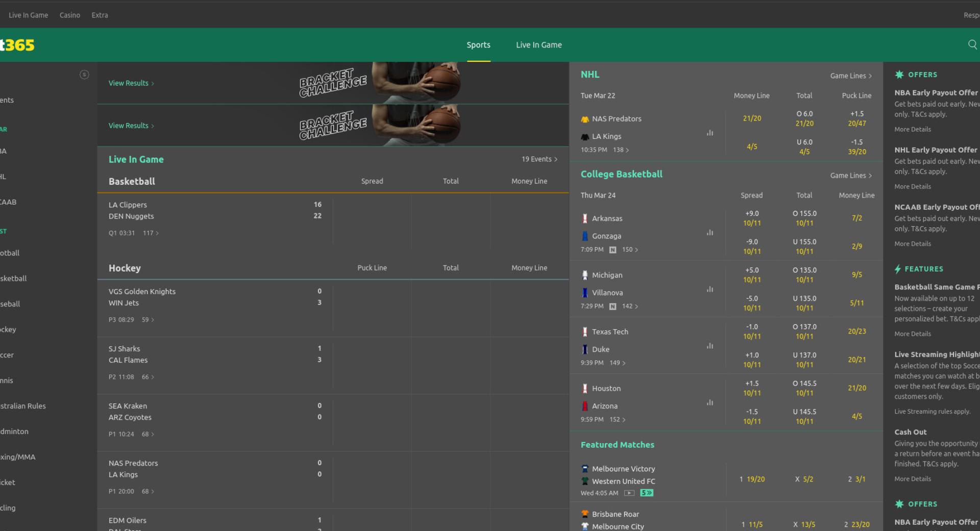Bet LA Kings puck line -1.5 at 39/20

click(856, 147)
